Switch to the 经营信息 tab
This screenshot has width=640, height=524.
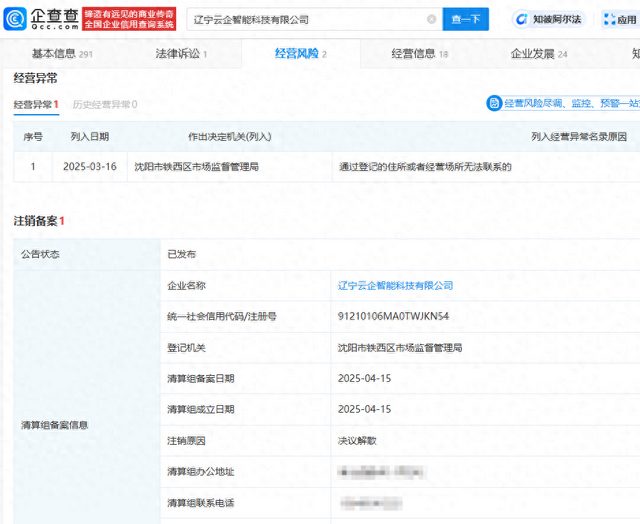pos(420,53)
